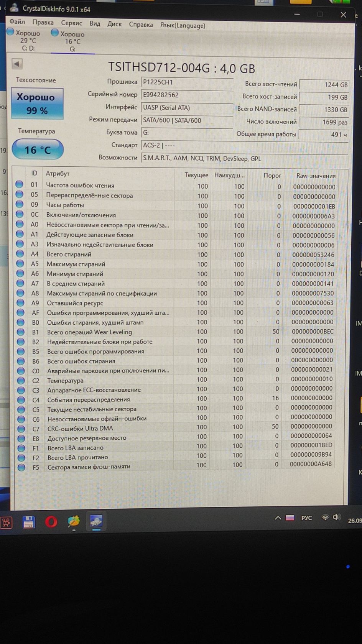Click the status circle for attribute A4
This screenshot has height=644, width=362.
20,253
